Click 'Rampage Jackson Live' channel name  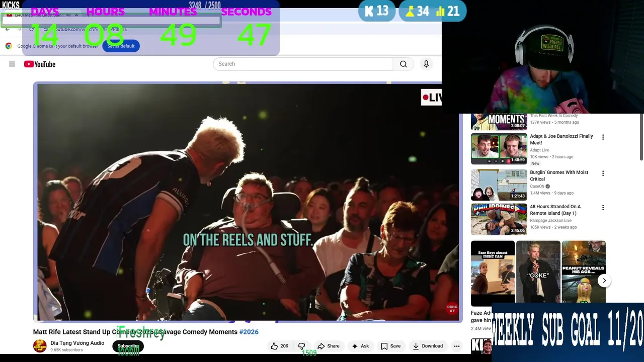point(550,221)
